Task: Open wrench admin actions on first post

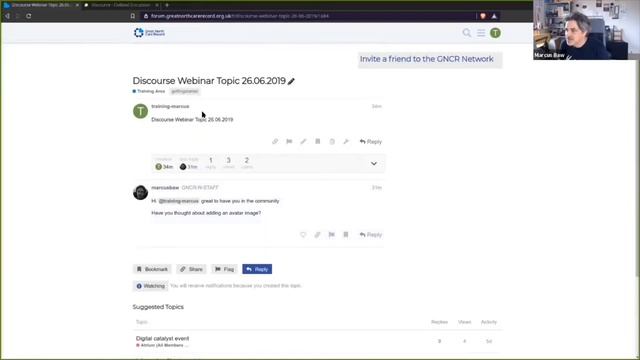Action: (346, 142)
